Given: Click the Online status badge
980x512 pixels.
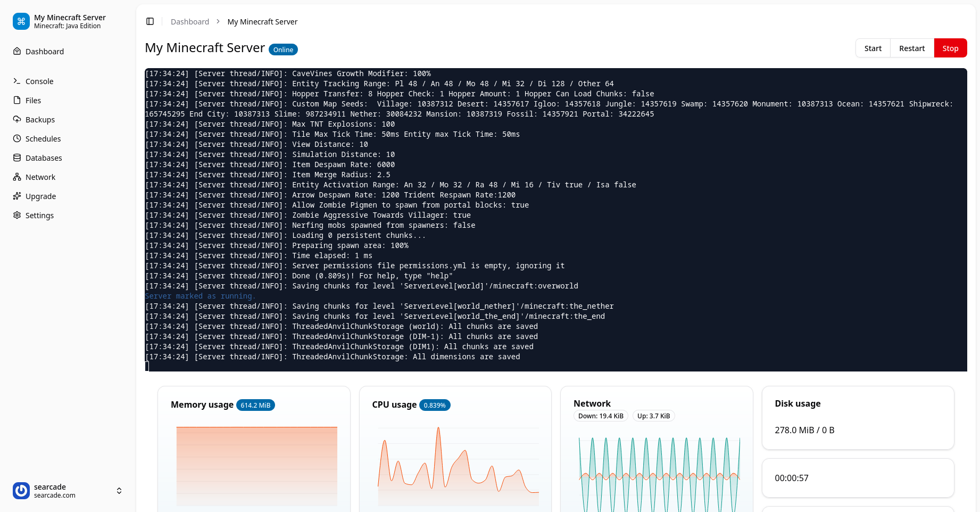Looking at the screenshot, I should point(283,49).
